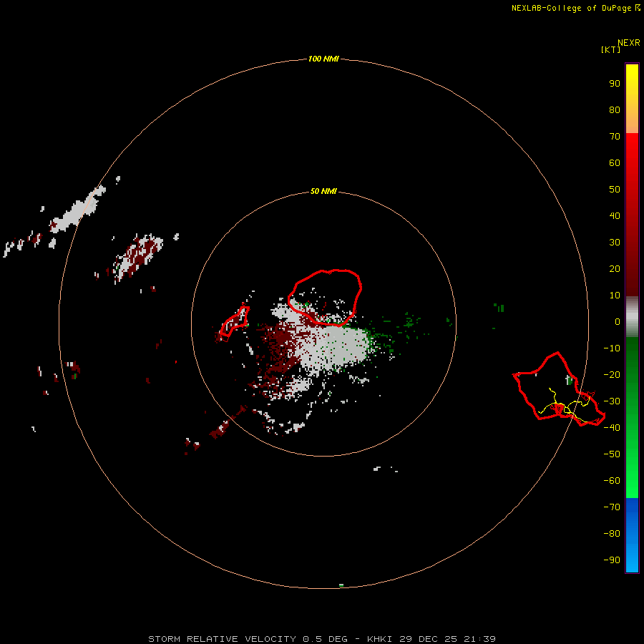Screen dimensions: 644x644
Task: Click the Storm Relative Velocity KHKI caption text
Action: click(x=322, y=639)
